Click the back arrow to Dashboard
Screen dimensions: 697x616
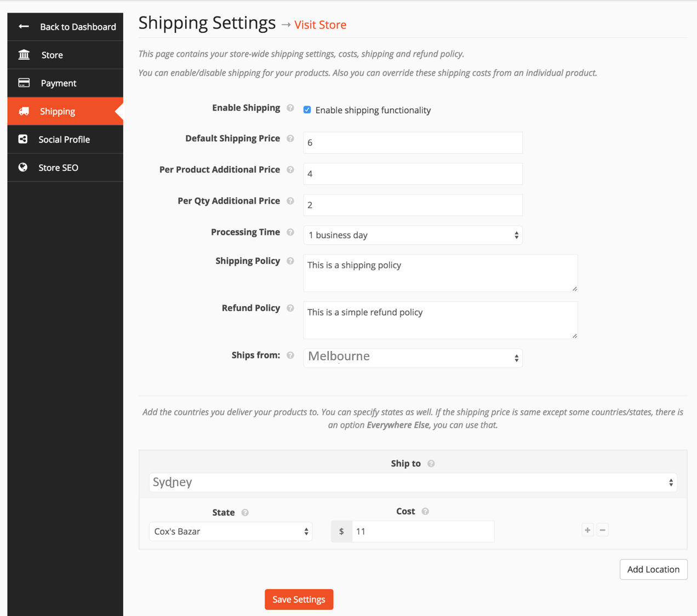22,26
